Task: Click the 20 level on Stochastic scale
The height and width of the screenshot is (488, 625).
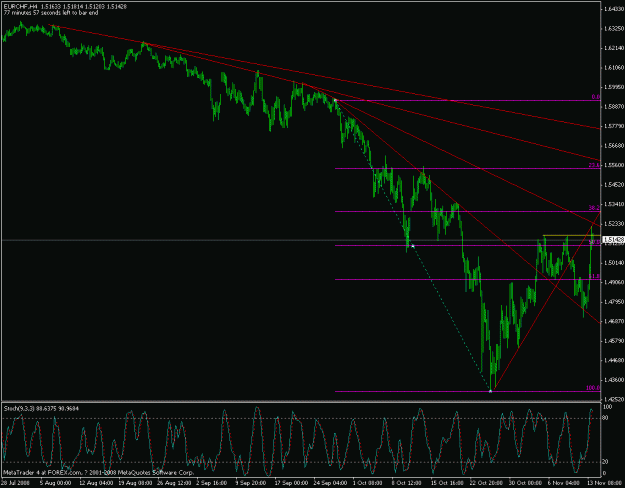Action: (x=606, y=462)
